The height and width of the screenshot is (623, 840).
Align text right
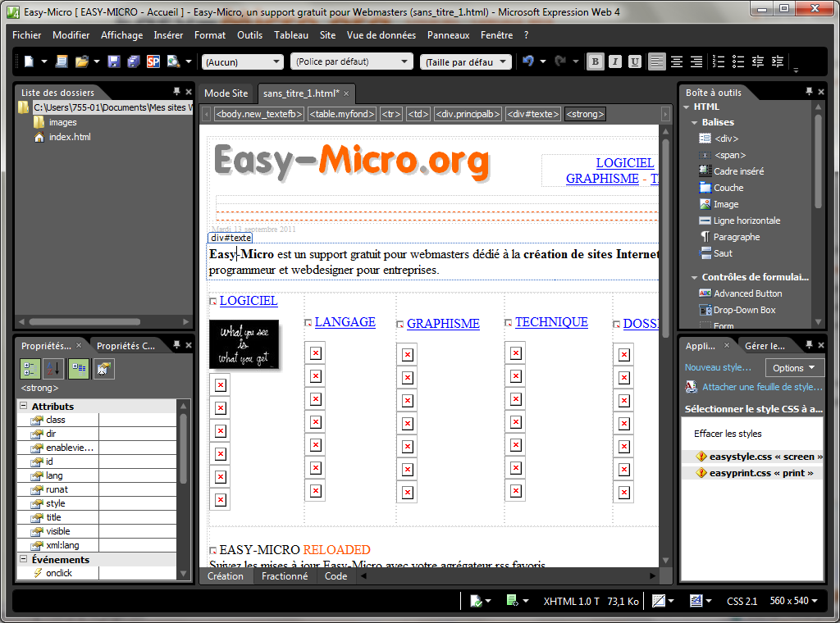696,61
